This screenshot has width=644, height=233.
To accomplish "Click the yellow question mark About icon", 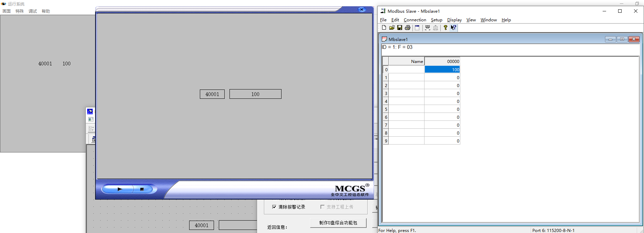I will [x=445, y=28].
